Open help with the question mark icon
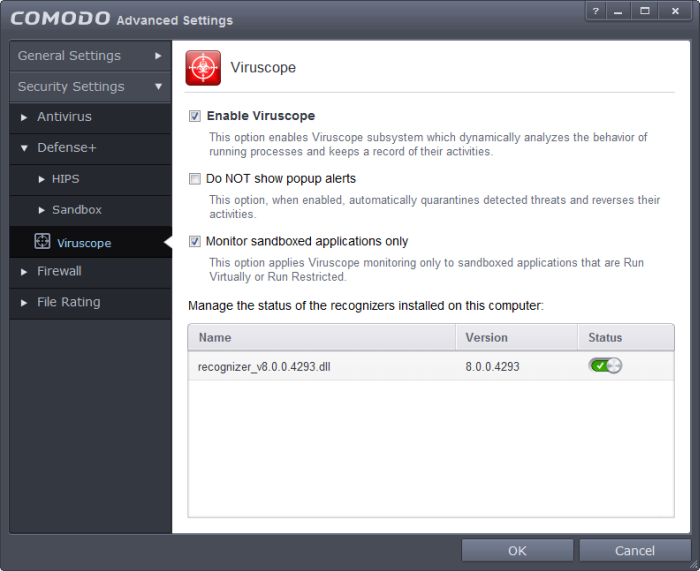The width and height of the screenshot is (700, 571). coord(596,12)
